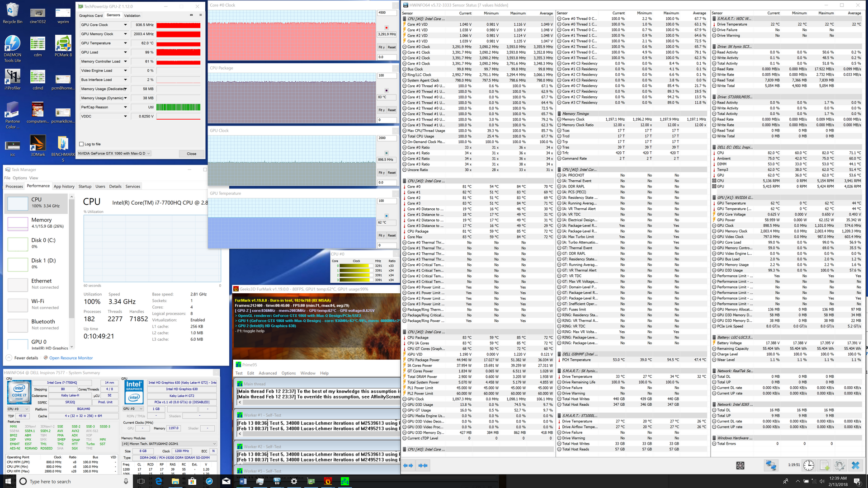The width and height of the screenshot is (868, 488).
Task: Click the Windows Start button
Action: [x=8, y=481]
